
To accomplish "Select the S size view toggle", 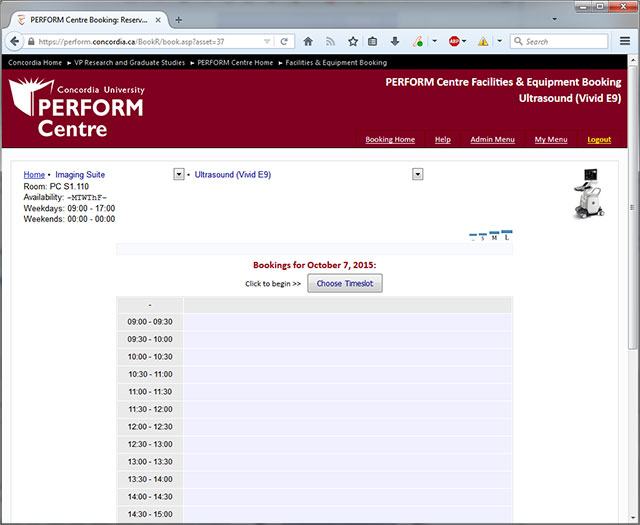I will (482, 238).
